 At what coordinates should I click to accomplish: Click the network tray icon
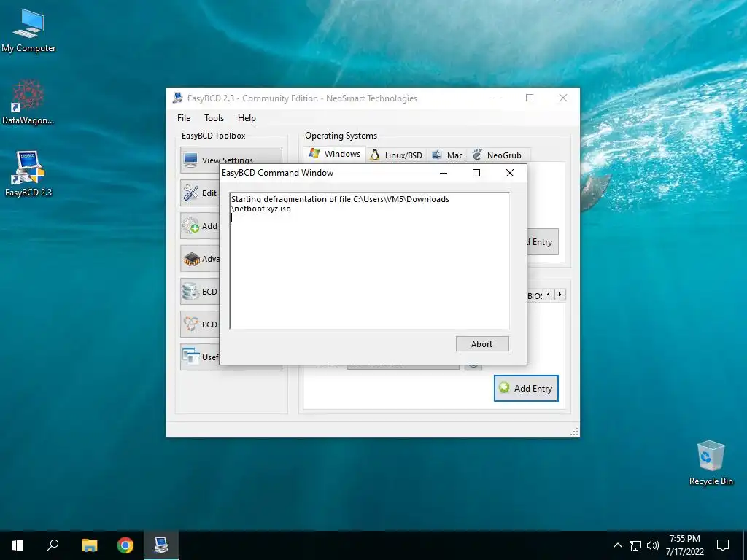635,545
